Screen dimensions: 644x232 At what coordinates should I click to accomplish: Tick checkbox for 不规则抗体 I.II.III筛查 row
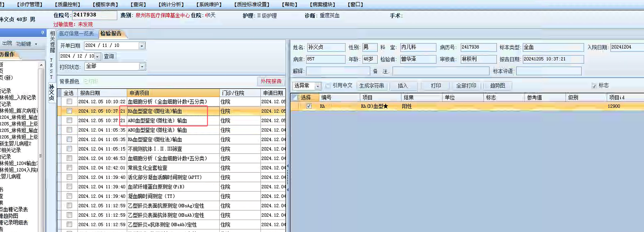point(69,149)
